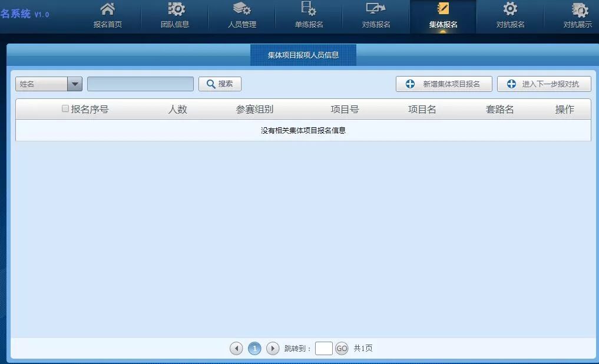The image size is (599, 364).
Task: Open 团队信息 gear icon in navigation
Action: point(175,9)
